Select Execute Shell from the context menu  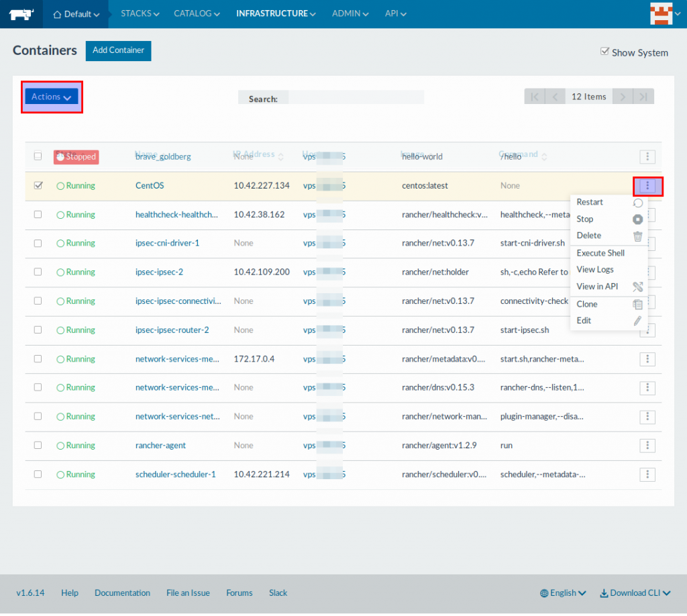[x=600, y=253]
